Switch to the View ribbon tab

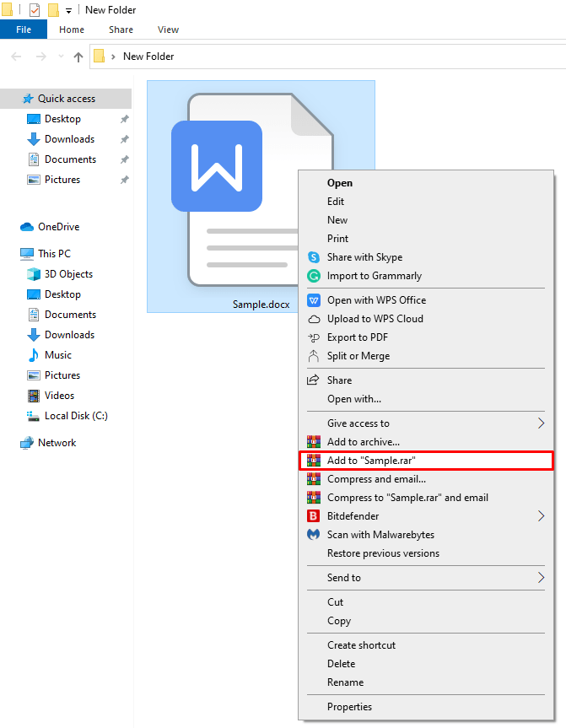[168, 30]
